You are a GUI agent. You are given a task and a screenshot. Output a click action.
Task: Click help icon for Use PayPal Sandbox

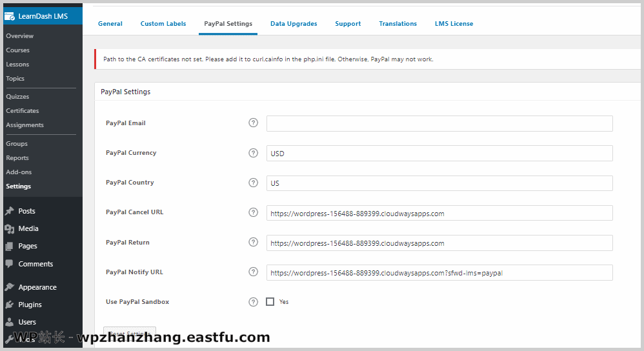(254, 302)
